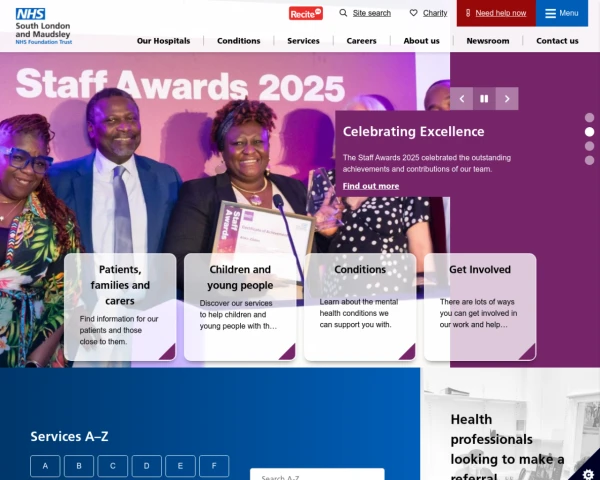This screenshot has height=480, width=600.
Task: Open the Children and young people card
Action: (x=240, y=307)
